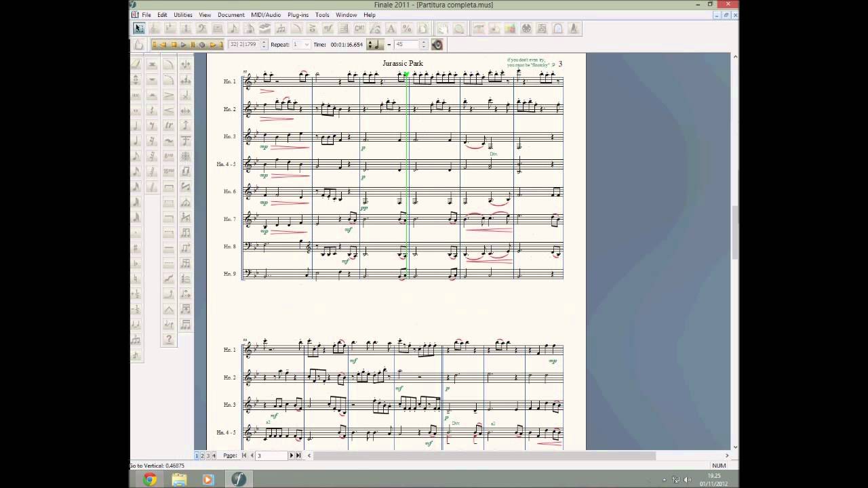
Task: Select the crescendo hairpin shape
Action: (x=169, y=110)
